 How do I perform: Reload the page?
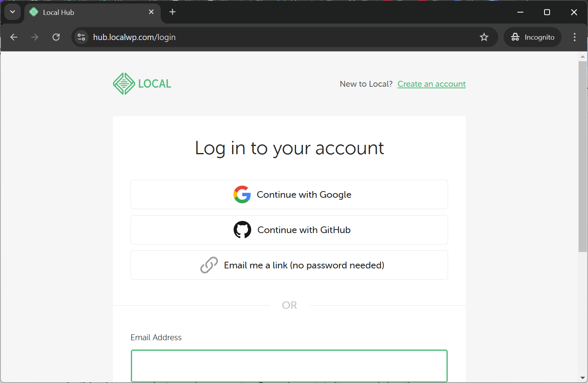pyautogui.click(x=56, y=37)
